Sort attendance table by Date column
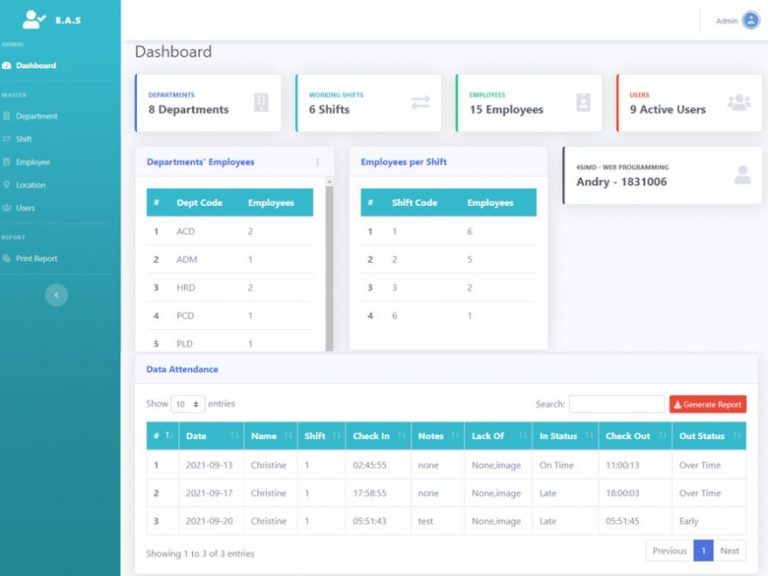Image resolution: width=768 pixels, height=576 pixels. pos(210,436)
